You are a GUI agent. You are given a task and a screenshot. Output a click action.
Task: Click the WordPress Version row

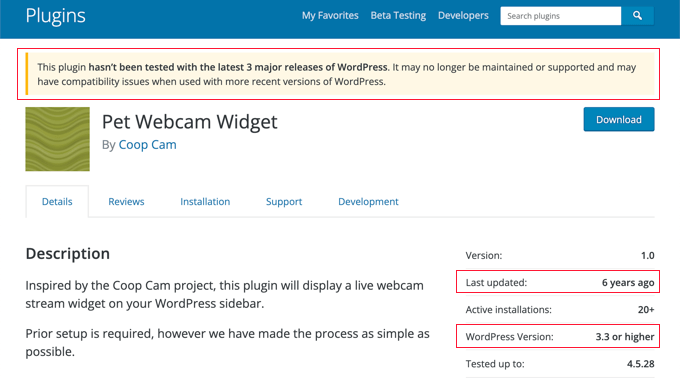coord(560,337)
